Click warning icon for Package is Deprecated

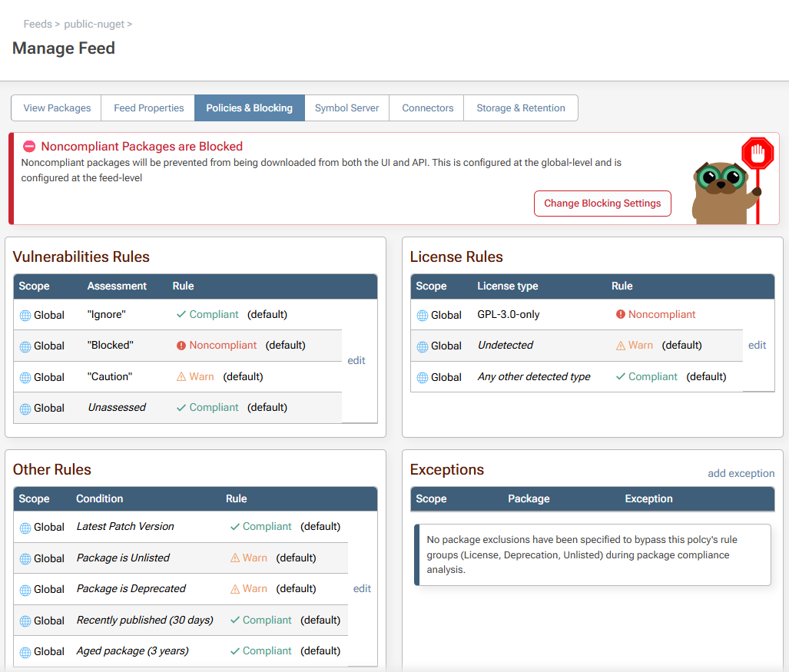click(235, 589)
